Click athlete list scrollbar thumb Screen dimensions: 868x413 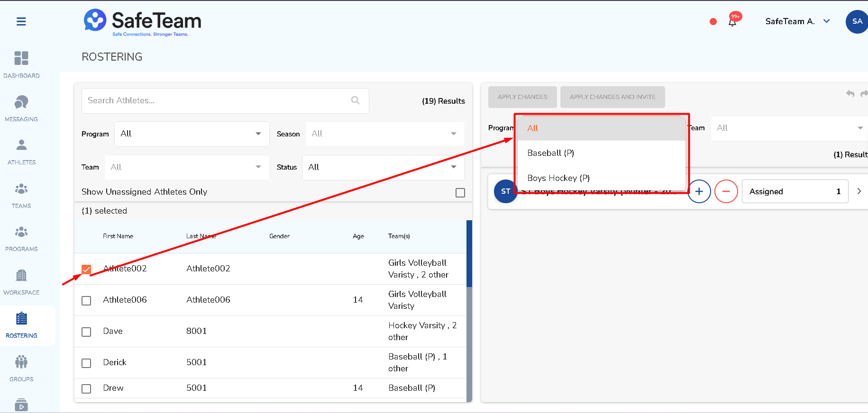[469, 253]
